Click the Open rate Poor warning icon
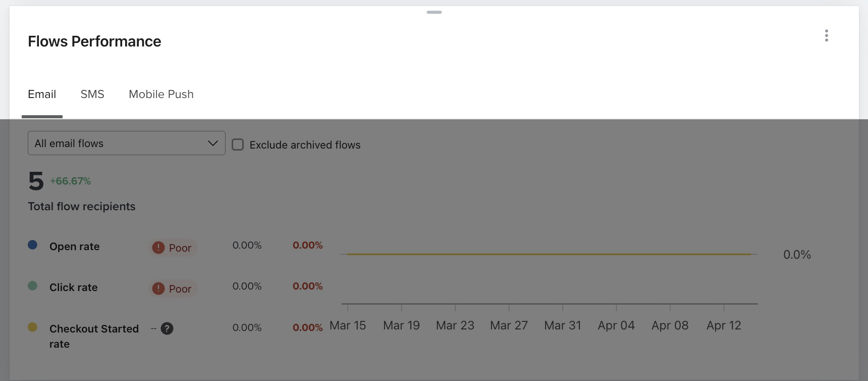Image resolution: width=868 pixels, height=381 pixels. [158, 248]
